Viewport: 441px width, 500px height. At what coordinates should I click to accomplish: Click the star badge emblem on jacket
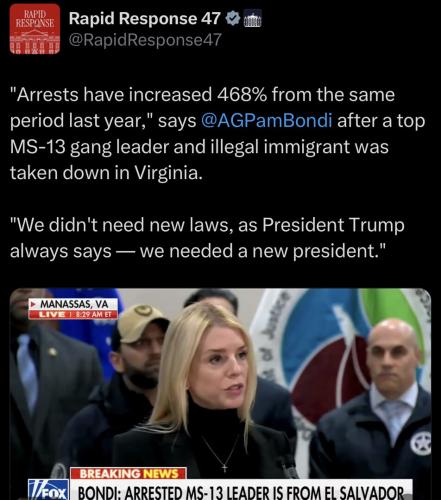(x=420, y=444)
